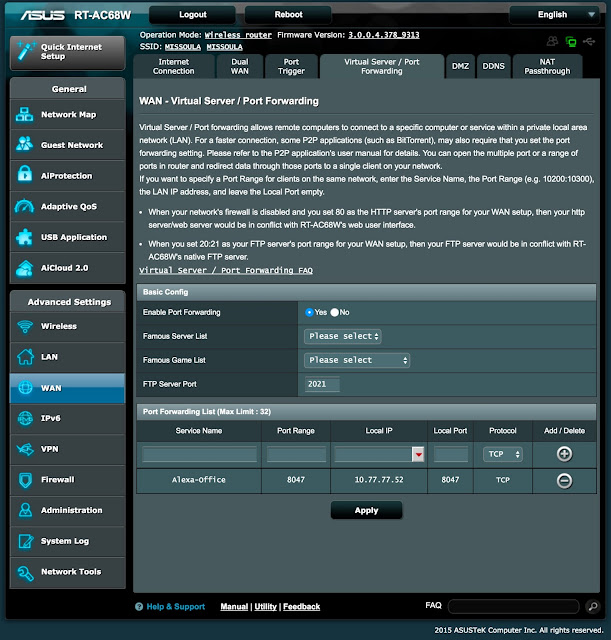Viewport: 611px width, 640px height.
Task: Select Yes for Enable Port Forwarding
Action: coord(309,312)
